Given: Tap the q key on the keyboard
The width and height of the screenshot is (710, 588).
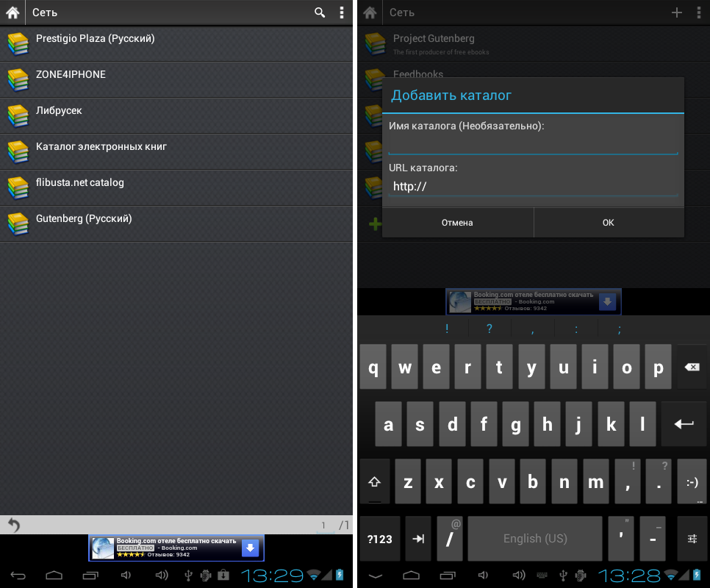Looking at the screenshot, I should pyautogui.click(x=373, y=367).
